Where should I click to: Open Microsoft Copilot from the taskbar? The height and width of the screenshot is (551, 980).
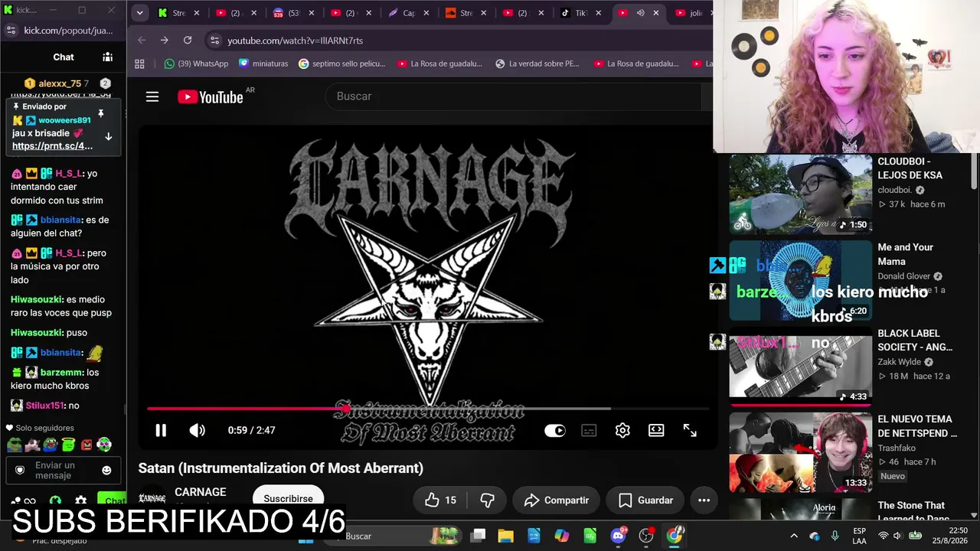(x=562, y=536)
